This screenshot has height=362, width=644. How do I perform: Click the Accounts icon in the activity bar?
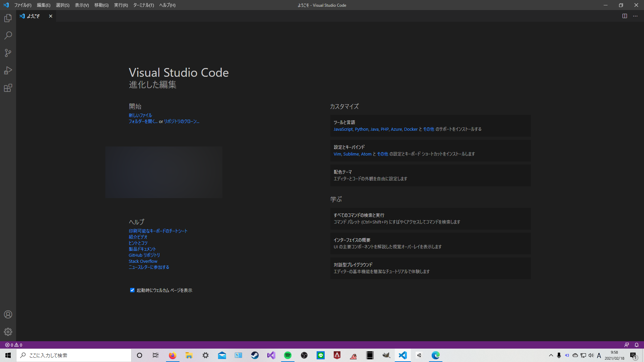[8, 314]
